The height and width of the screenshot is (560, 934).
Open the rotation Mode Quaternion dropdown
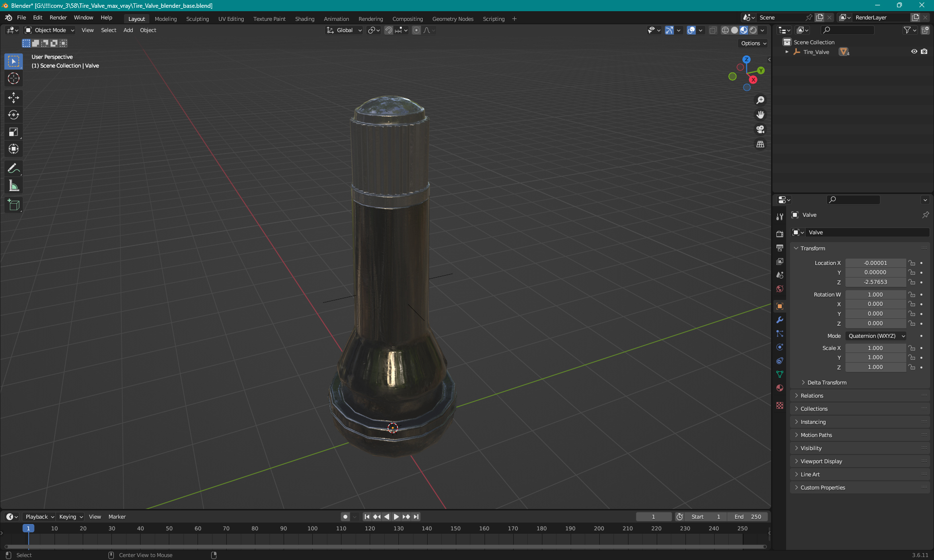[876, 336]
